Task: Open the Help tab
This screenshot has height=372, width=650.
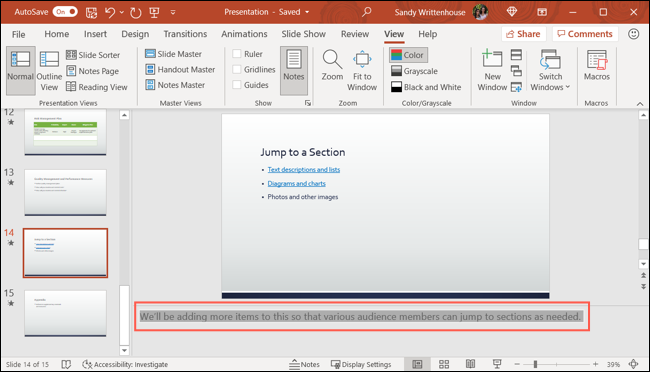Action: point(427,34)
